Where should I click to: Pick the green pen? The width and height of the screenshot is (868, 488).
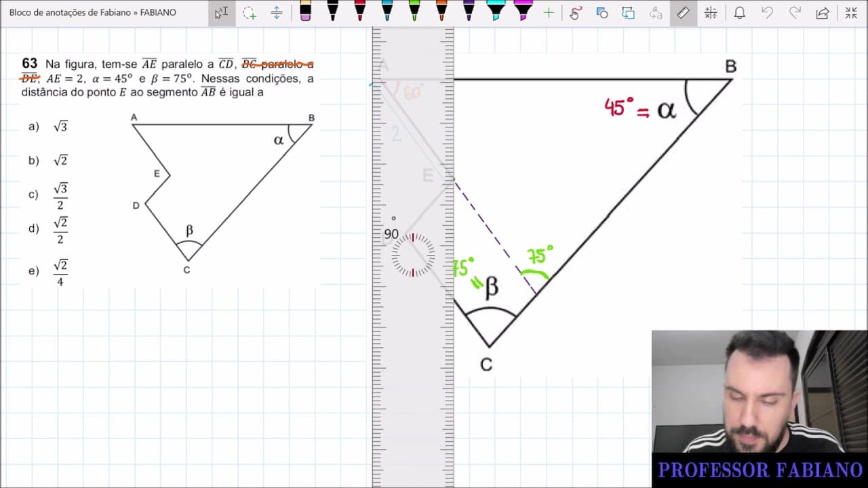414,12
